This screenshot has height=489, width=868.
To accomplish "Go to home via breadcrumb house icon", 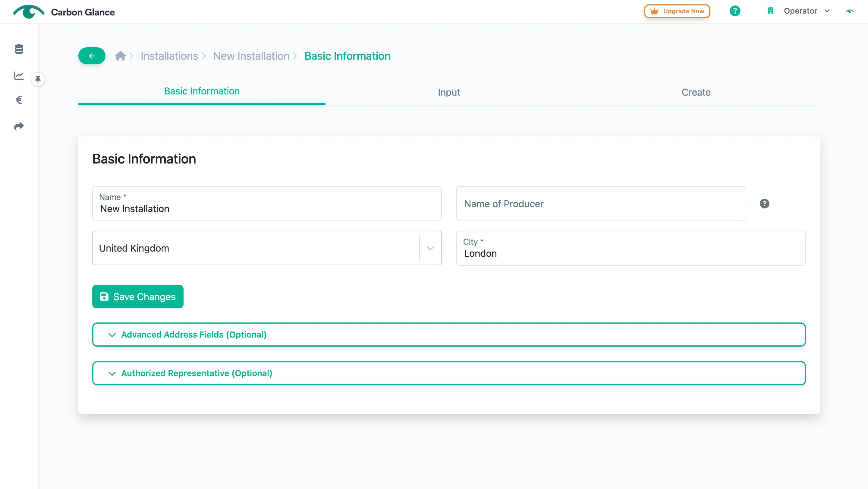I will 120,56.
